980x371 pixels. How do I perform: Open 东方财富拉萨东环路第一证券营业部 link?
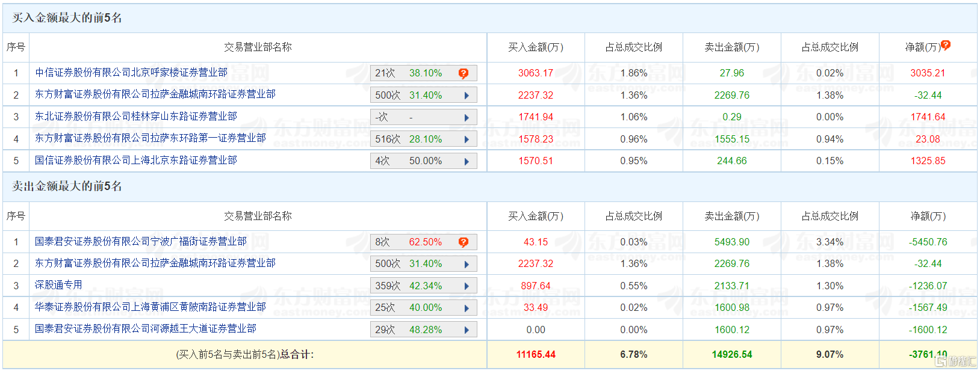(x=150, y=138)
